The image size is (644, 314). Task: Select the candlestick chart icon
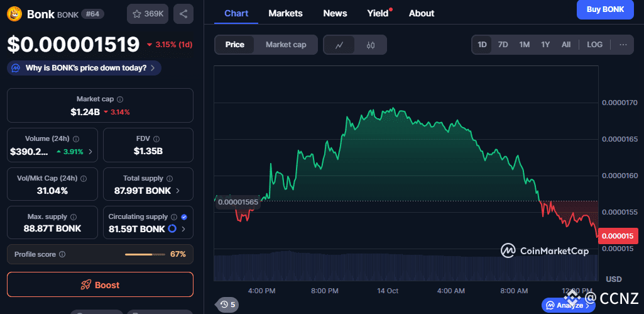(371, 45)
